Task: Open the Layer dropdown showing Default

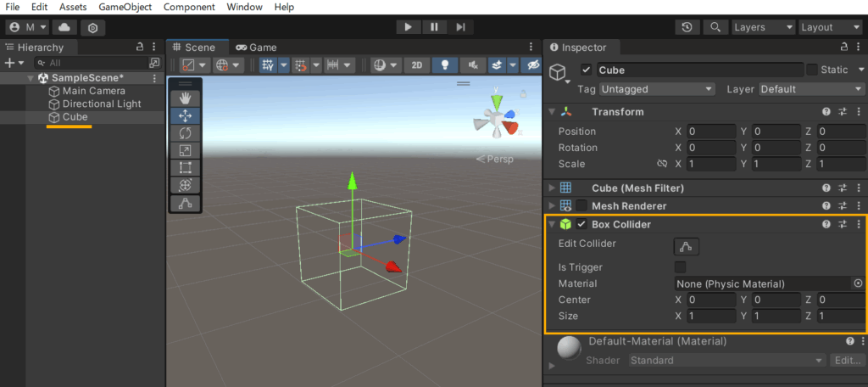Action: (x=811, y=89)
